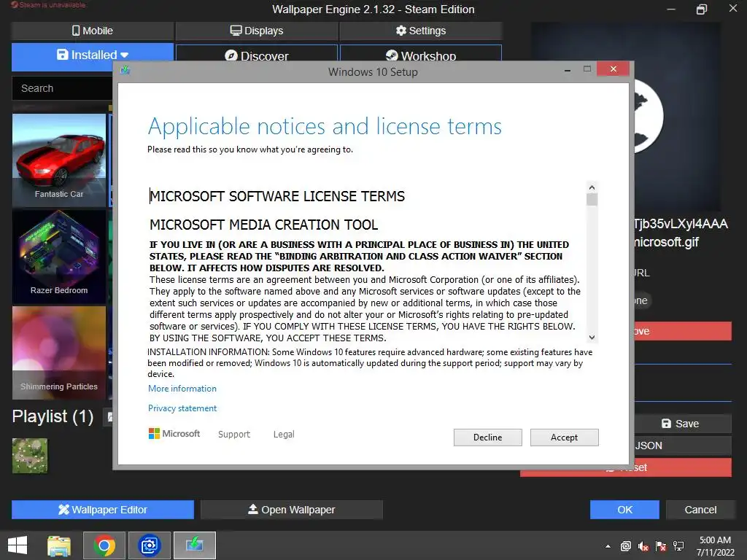Click the Support link in Setup footer
The height and width of the screenshot is (560, 747).
(x=234, y=435)
